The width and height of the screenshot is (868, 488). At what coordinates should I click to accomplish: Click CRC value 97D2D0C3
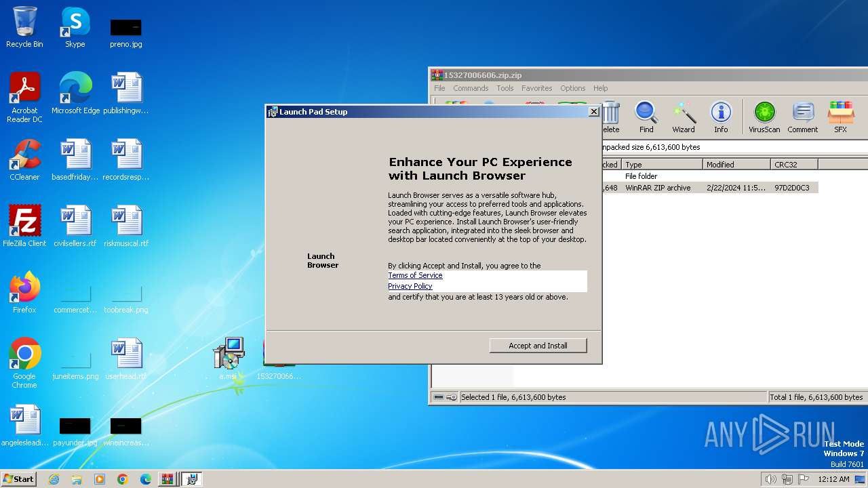[x=791, y=188]
